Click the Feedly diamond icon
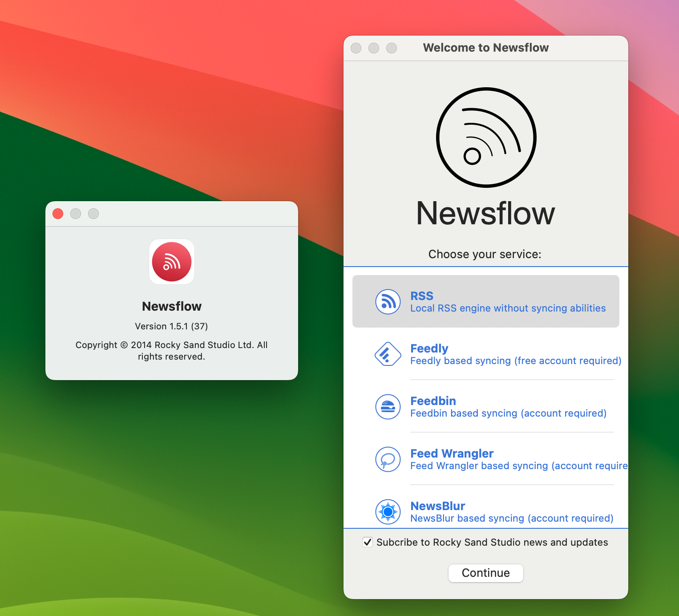 tap(388, 354)
